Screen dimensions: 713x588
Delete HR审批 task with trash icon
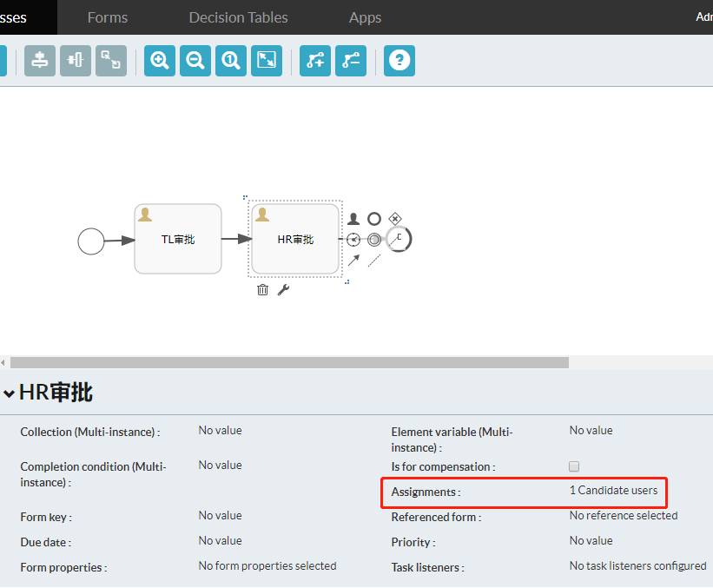pyautogui.click(x=262, y=290)
